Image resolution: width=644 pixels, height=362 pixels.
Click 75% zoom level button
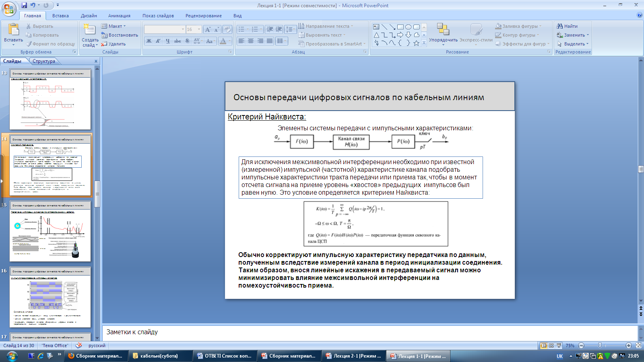[570, 346]
